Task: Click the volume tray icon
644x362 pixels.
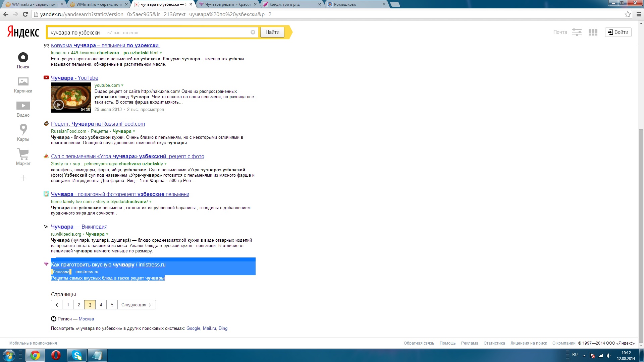Action: (608, 356)
